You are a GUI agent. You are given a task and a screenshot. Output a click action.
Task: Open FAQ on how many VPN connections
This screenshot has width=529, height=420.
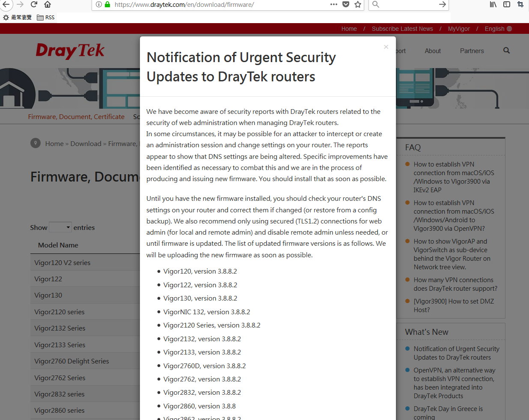[x=455, y=284]
